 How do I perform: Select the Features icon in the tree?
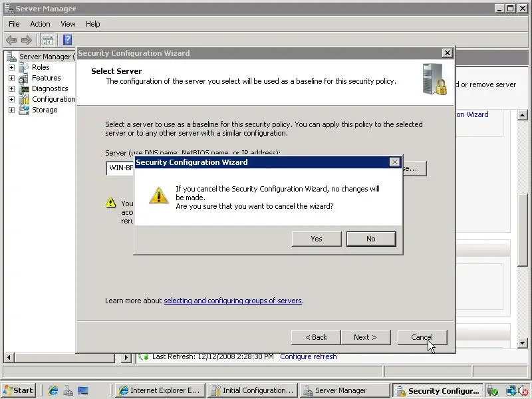pyautogui.click(x=24, y=78)
